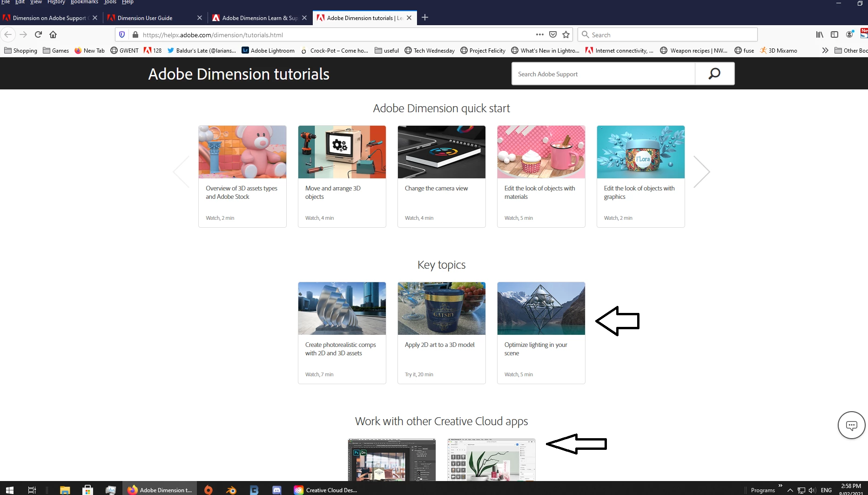This screenshot has height=495, width=868.
Task: Open Change the camera view tutorial
Action: click(x=442, y=176)
